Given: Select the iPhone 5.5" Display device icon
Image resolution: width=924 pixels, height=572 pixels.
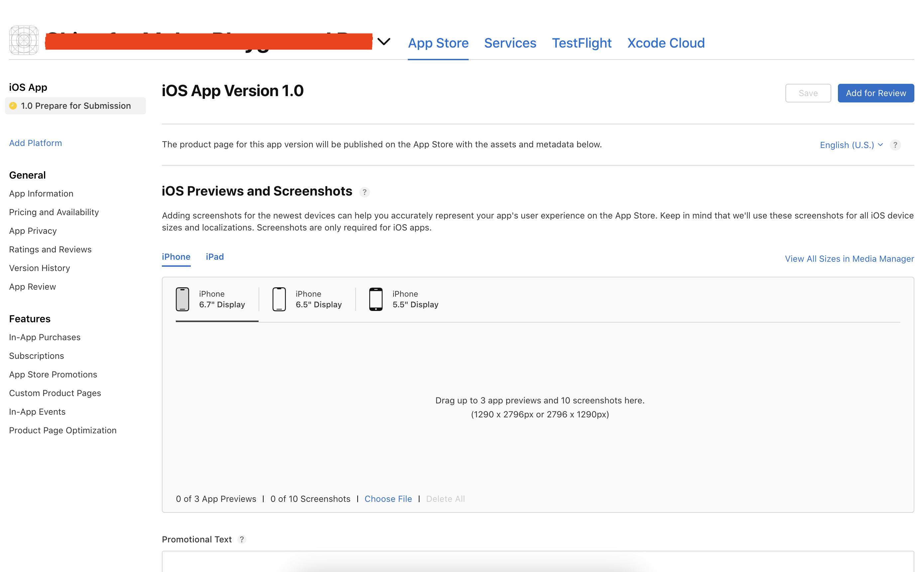Looking at the screenshot, I should (x=376, y=299).
